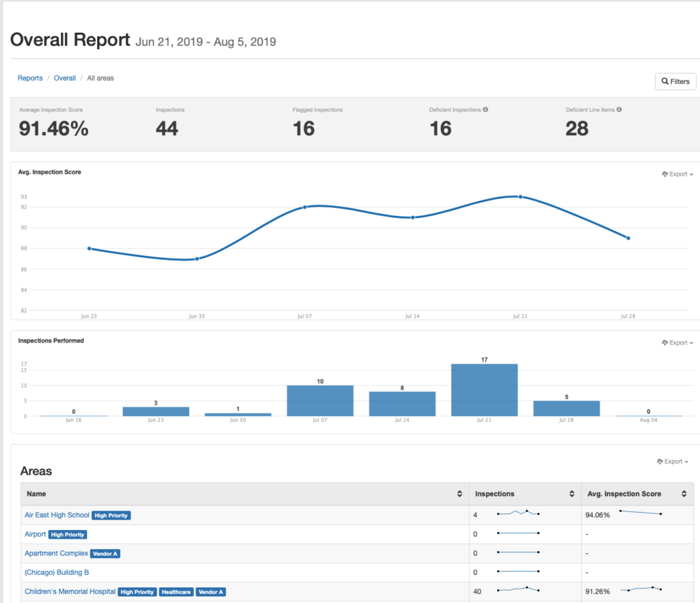The width and height of the screenshot is (700, 603).
Task: Open the Filters search button
Action: 675,81
